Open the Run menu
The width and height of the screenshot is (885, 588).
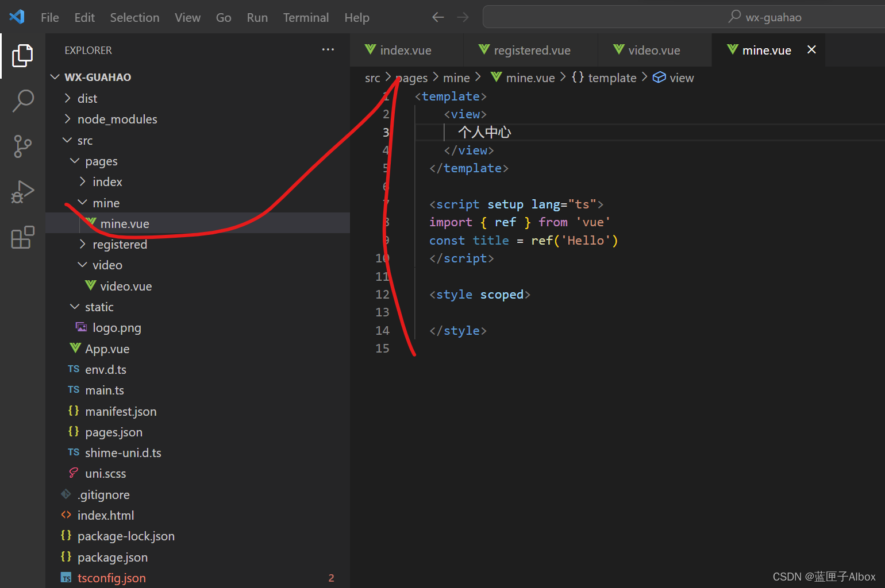coord(257,17)
